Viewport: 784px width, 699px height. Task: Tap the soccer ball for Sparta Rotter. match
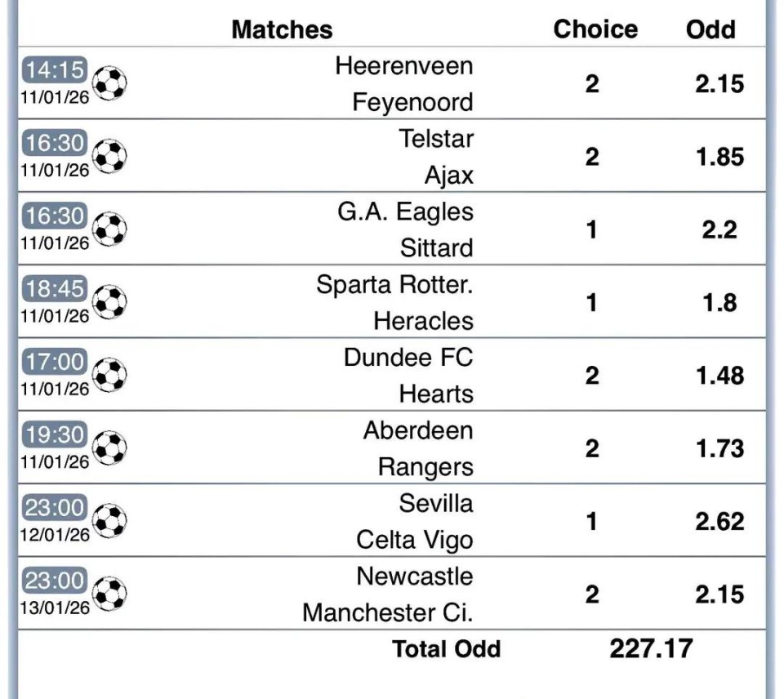coord(109,302)
